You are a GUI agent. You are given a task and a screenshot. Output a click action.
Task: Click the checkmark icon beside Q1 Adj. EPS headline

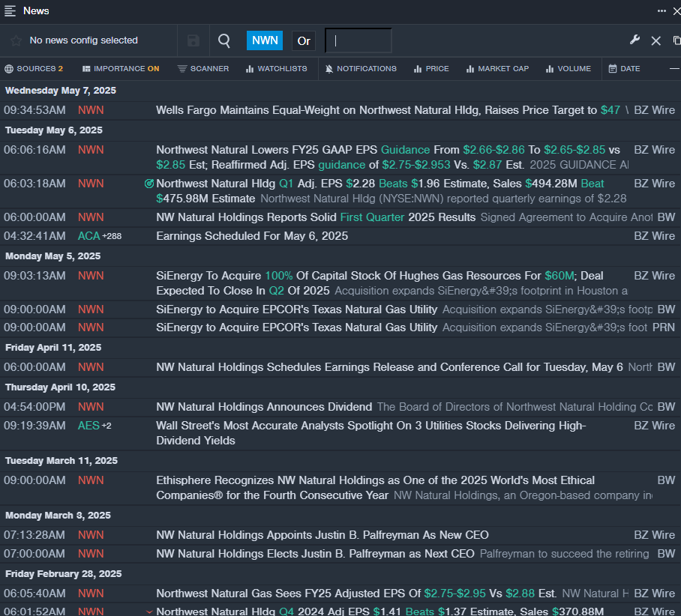point(149,184)
